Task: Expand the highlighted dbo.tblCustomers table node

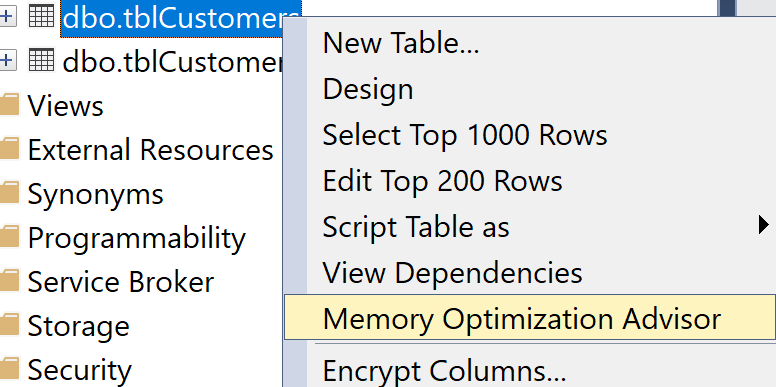Action: [x=6, y=17]
